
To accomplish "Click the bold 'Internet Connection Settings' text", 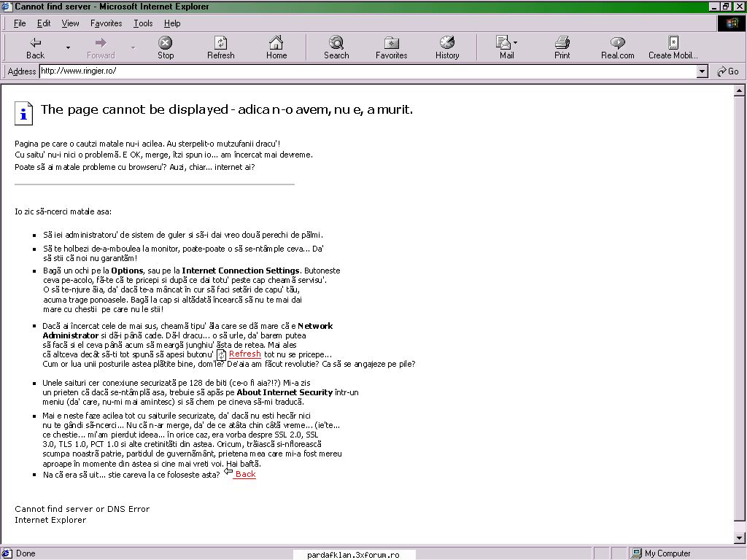I will (241, 271).
